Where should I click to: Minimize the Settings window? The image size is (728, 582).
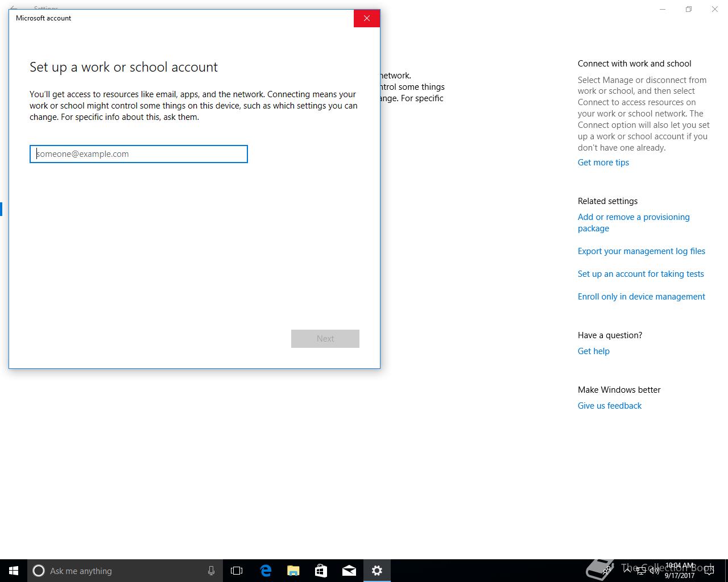point(663,9)
